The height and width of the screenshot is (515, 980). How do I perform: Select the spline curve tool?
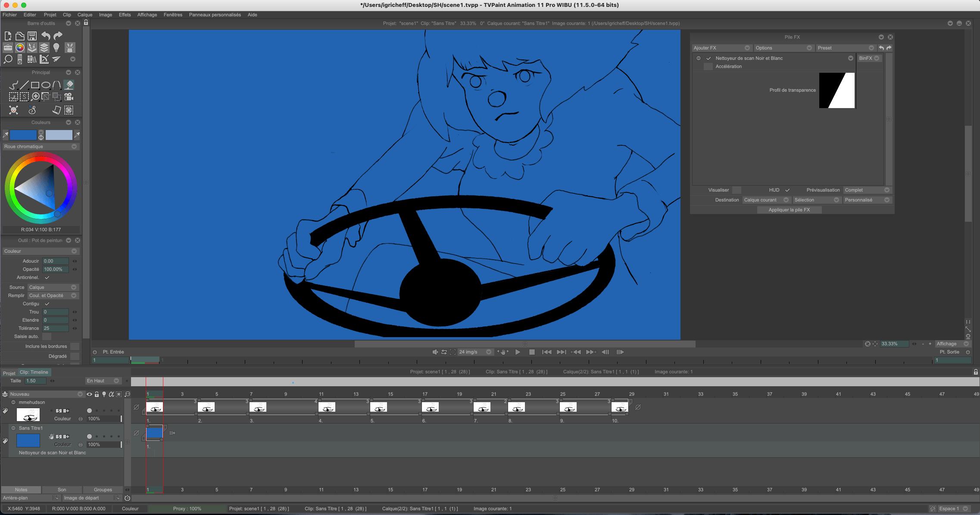[x=56, y=85]
